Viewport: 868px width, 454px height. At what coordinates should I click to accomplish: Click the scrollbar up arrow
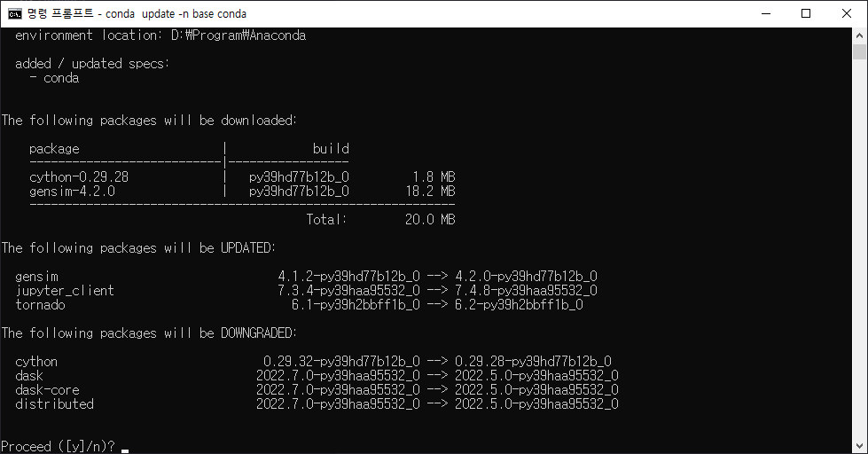pos(859,35)
